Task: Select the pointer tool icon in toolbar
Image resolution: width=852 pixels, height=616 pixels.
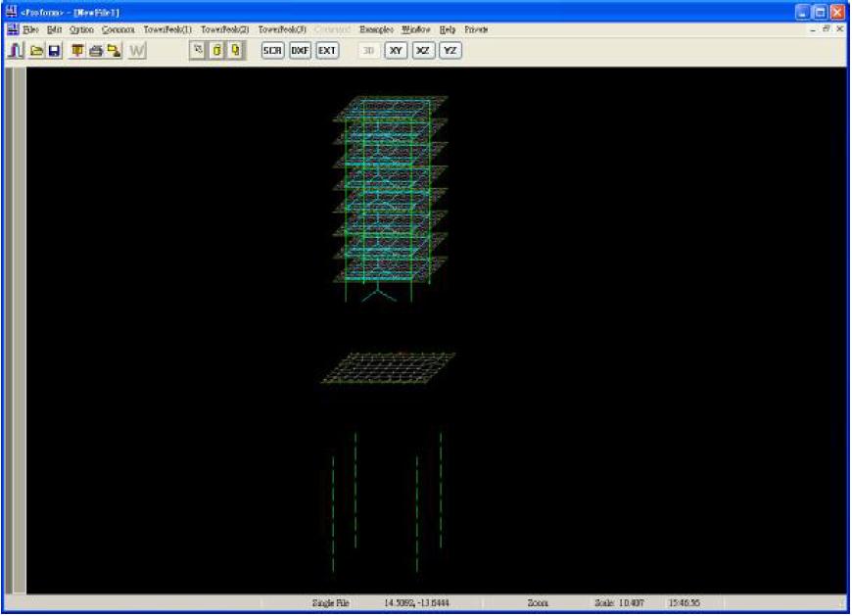Action: coord(199,50)
